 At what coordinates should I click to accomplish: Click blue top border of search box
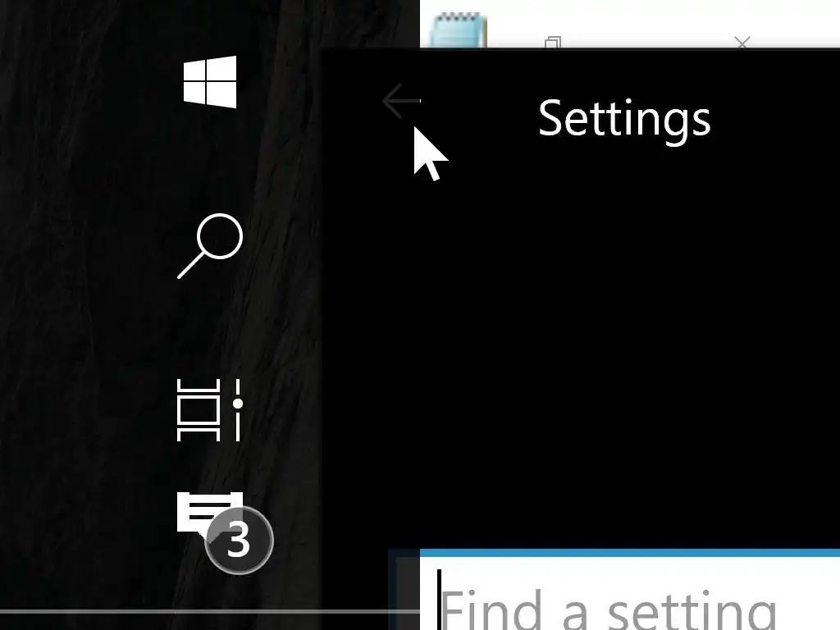click(630, 553)
